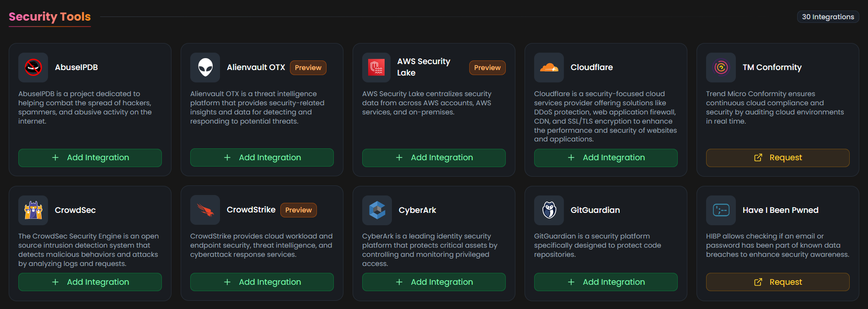Click the Alienvault OTX alien icon

(205, 67)
